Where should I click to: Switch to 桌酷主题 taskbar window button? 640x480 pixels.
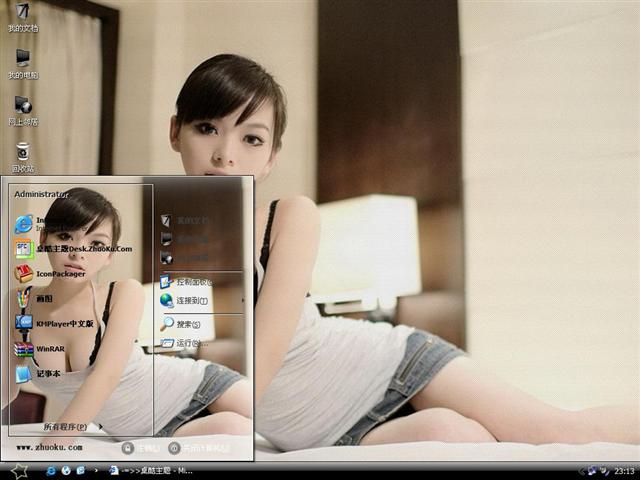(x=151, y=471)
